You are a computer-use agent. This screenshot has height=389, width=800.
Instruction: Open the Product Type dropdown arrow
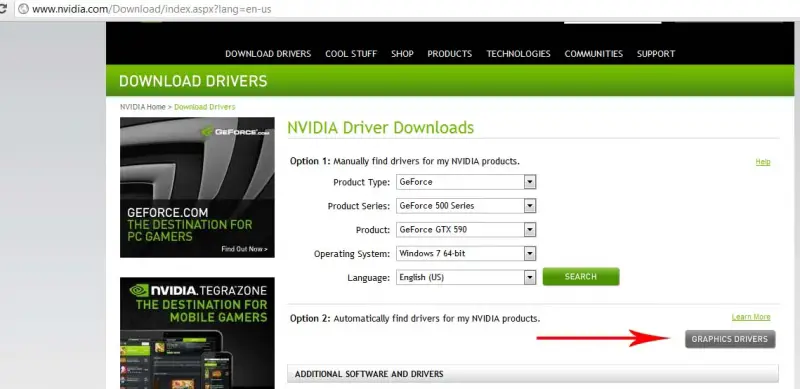click(x=530, y=182)
